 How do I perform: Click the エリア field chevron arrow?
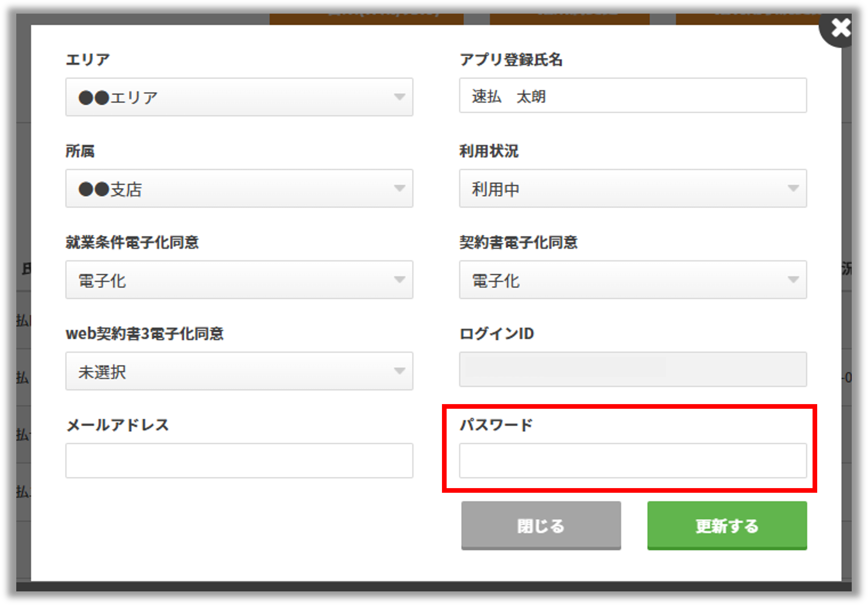click(x=399, y=97)
